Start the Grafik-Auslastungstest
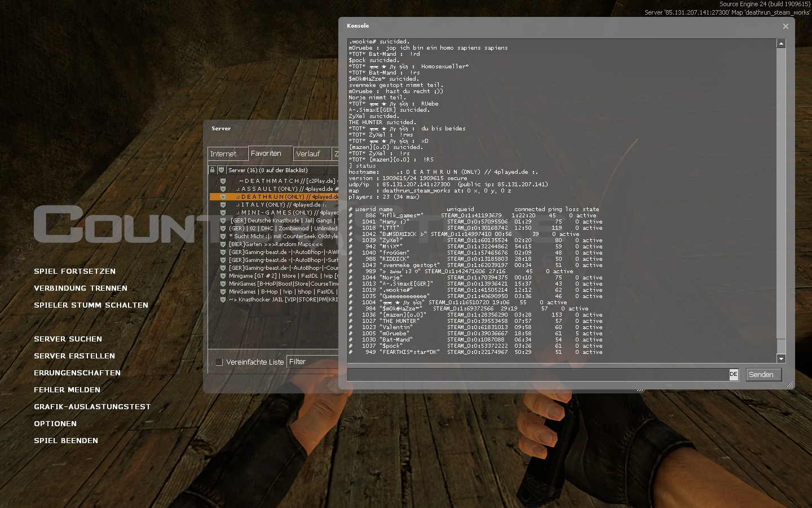Screen dimensions: 812x508 pos(92,407)
